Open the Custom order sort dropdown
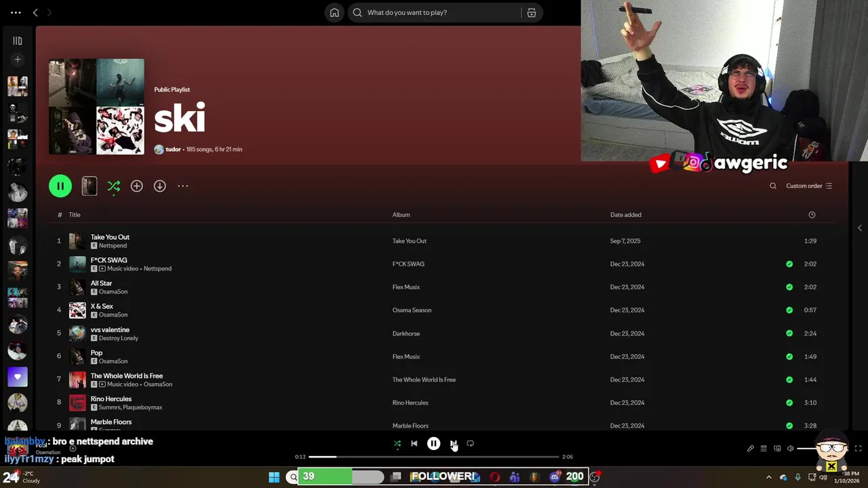Viewport: 868px width, 488px height. [809, 186]
